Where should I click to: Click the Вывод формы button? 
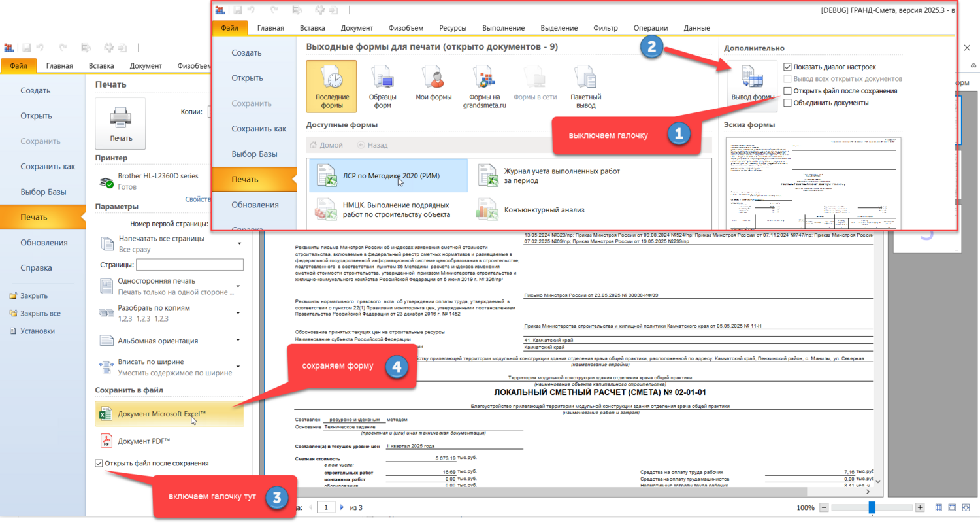click(752, 86)
